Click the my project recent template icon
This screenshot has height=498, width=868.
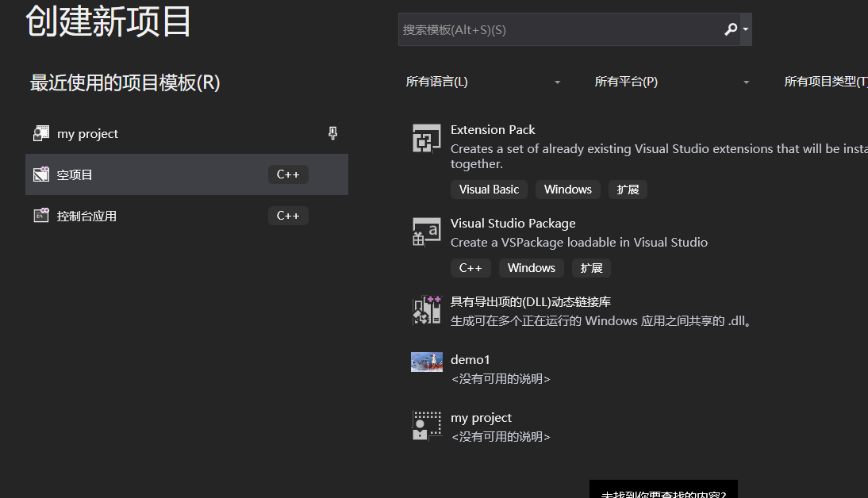coord(41,133)
